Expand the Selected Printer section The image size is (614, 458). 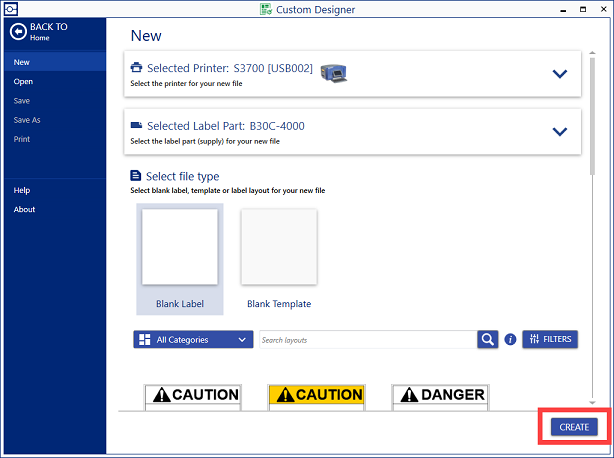(x=559, y=73)
